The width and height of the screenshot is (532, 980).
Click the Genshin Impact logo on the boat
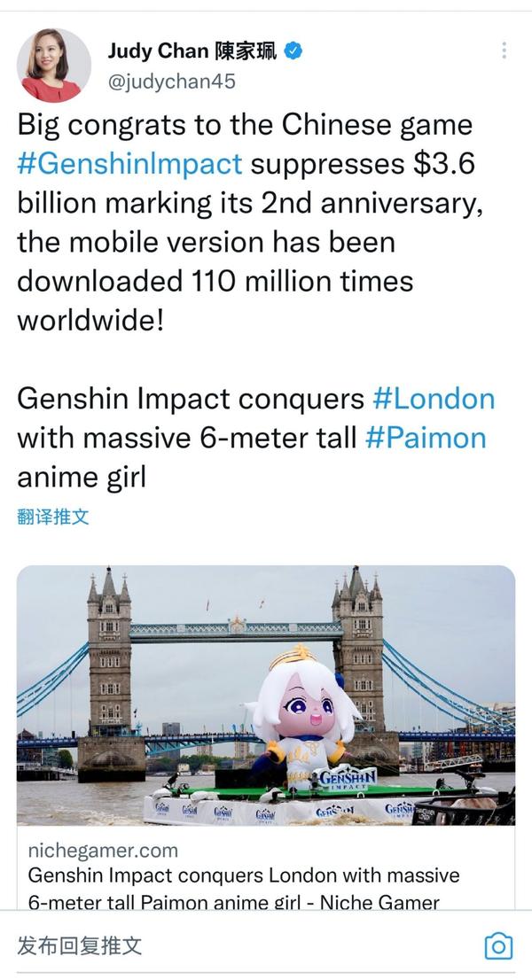348,780
